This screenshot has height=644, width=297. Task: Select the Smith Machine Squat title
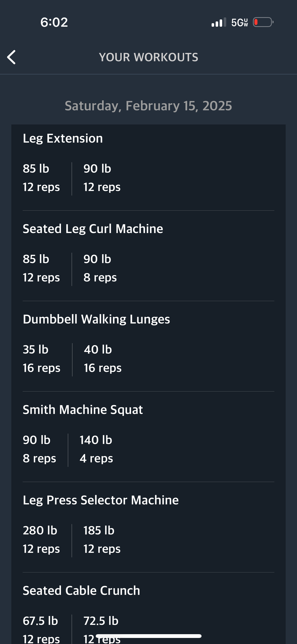[x=83, y=410]
